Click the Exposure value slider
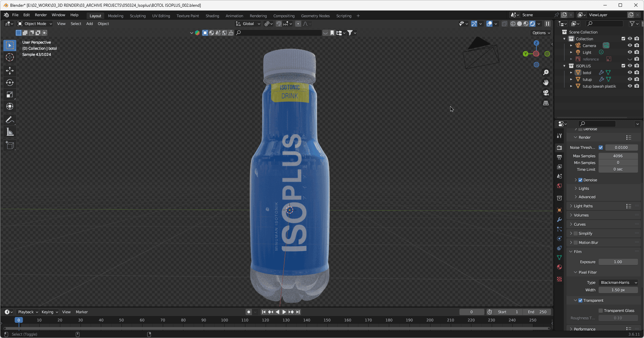This screenshot has width=644, height=338. (x=618, y=262)
